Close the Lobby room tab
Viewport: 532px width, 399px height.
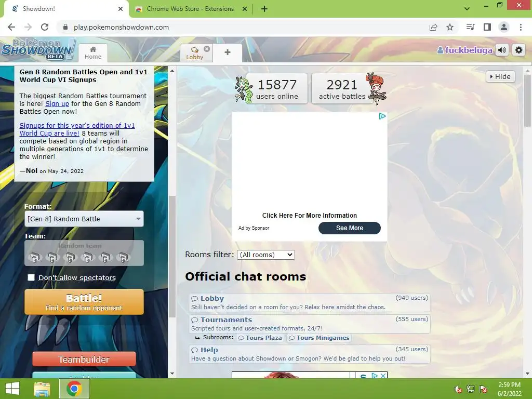click(x=207, y=49)
